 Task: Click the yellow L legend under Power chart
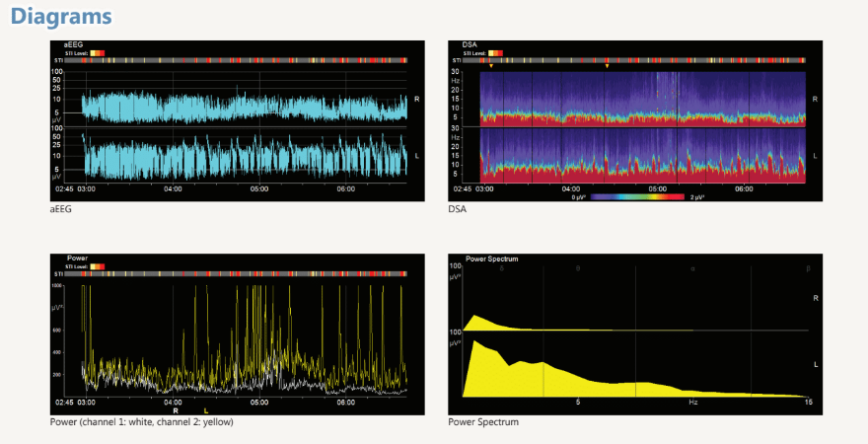(x=205, y=410)
